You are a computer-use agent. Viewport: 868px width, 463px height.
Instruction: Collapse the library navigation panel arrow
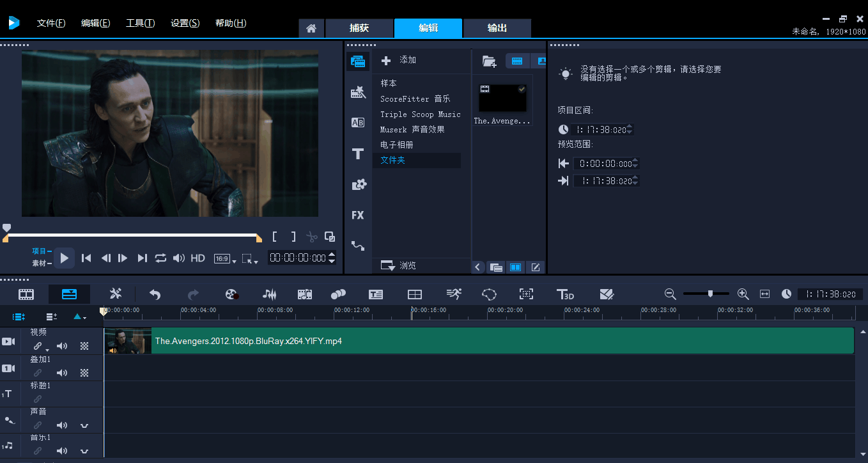[x=478, y=267]
